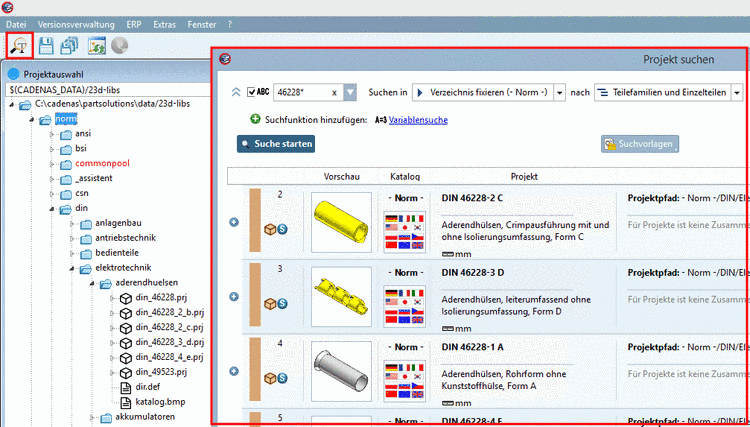750x427 pixels.
Task: Expand the ansi folder node
Action: pos(53,134)
